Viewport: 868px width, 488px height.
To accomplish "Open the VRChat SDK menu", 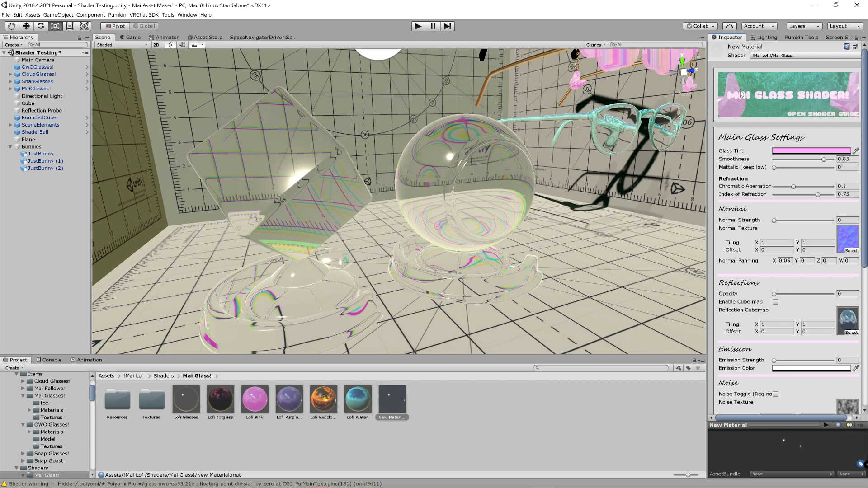I will [144, 15].
